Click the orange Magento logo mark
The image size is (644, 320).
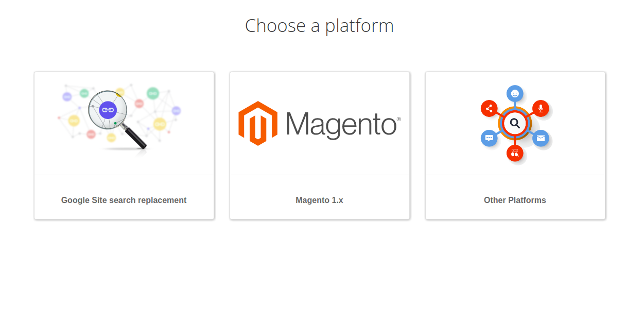point(256,123)
